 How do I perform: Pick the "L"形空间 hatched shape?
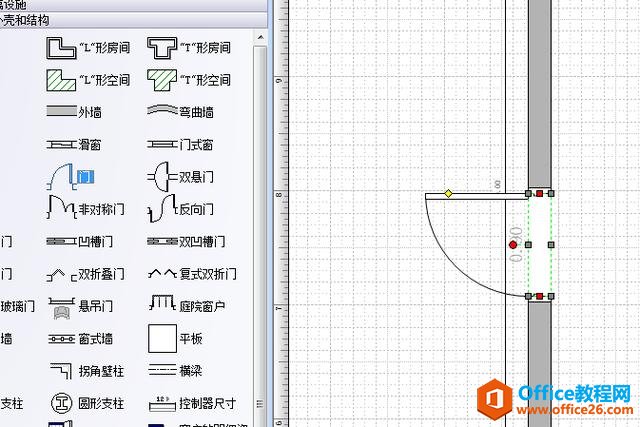coord(62,79)
